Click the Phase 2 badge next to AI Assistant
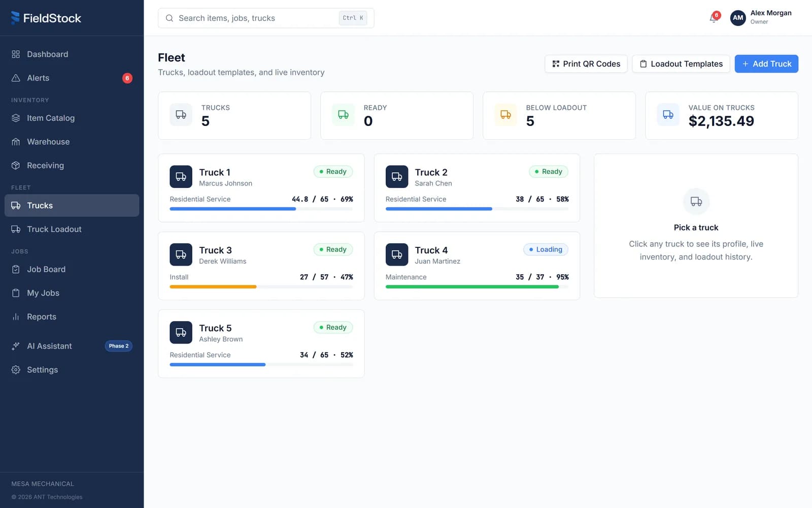 coord(119,346)
